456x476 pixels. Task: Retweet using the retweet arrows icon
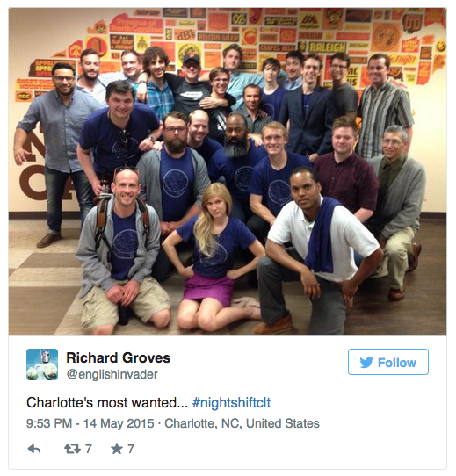(x=72, y=449)
